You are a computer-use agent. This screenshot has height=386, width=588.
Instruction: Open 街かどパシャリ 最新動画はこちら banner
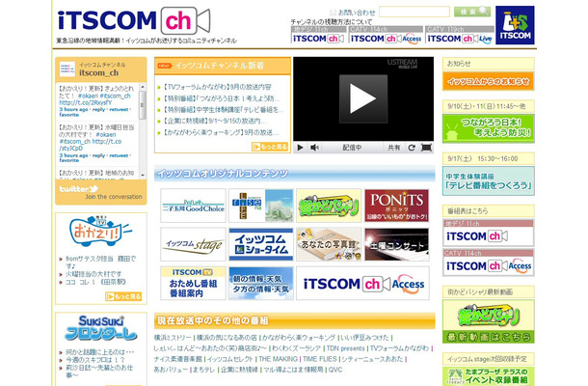click(x=489, y=321)
